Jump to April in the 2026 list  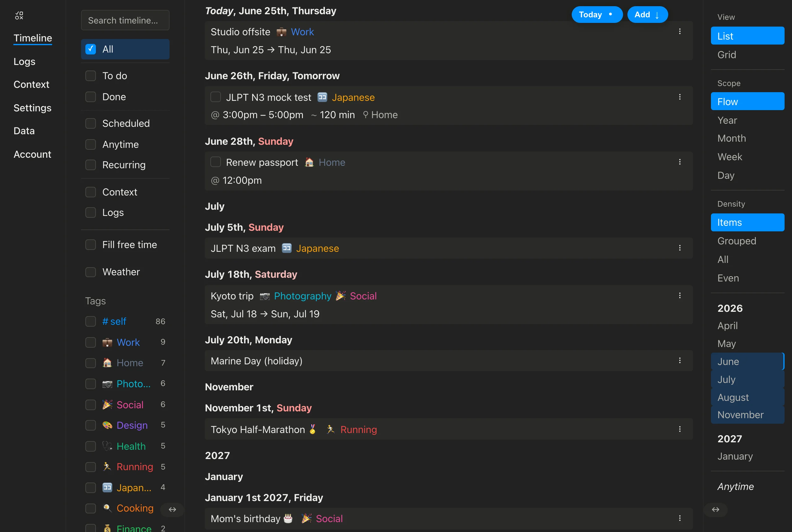coord(747,325)
